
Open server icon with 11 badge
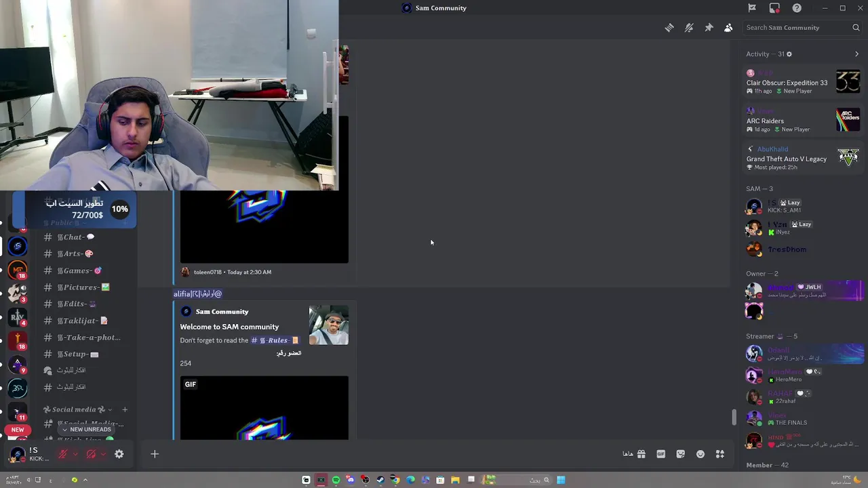coord(18,411)
